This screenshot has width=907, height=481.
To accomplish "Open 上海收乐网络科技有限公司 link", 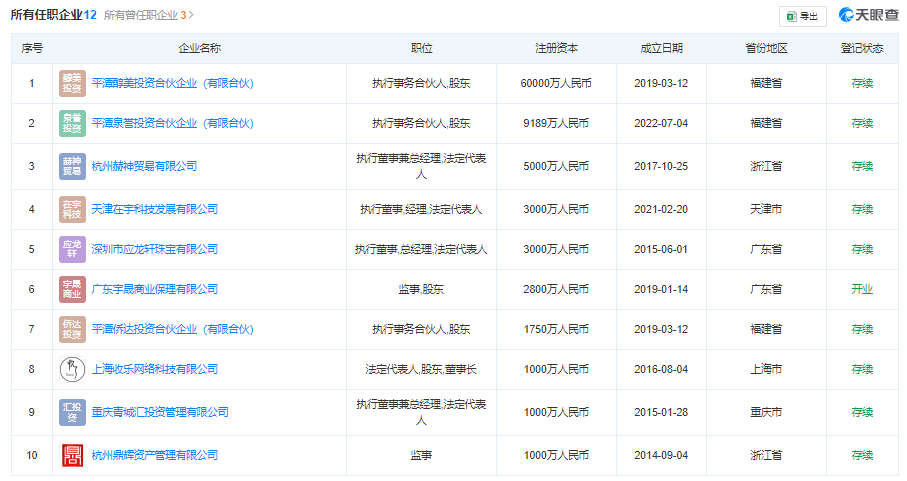I will point(154,369).
